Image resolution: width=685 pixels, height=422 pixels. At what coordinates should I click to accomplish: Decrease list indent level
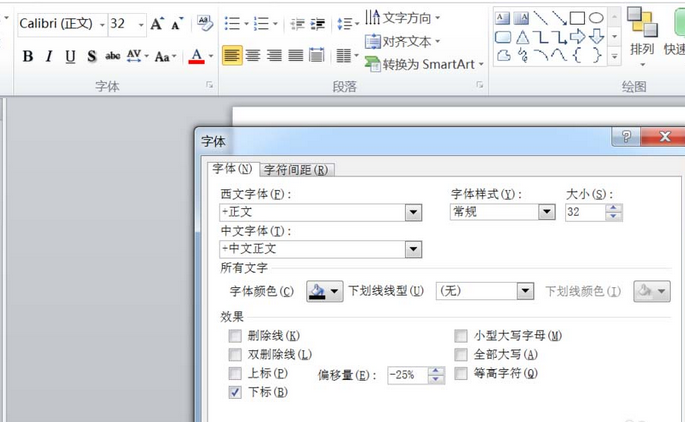298,24
